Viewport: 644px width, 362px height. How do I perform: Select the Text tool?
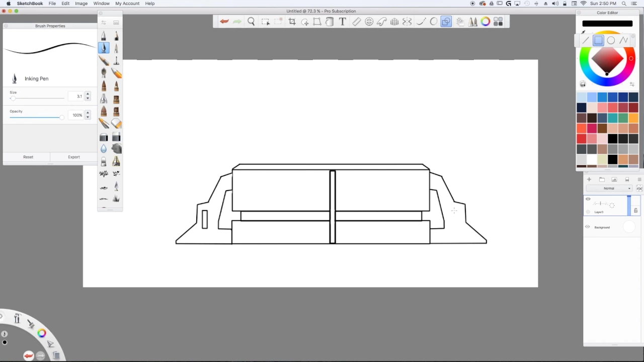(x=343, y=22)
